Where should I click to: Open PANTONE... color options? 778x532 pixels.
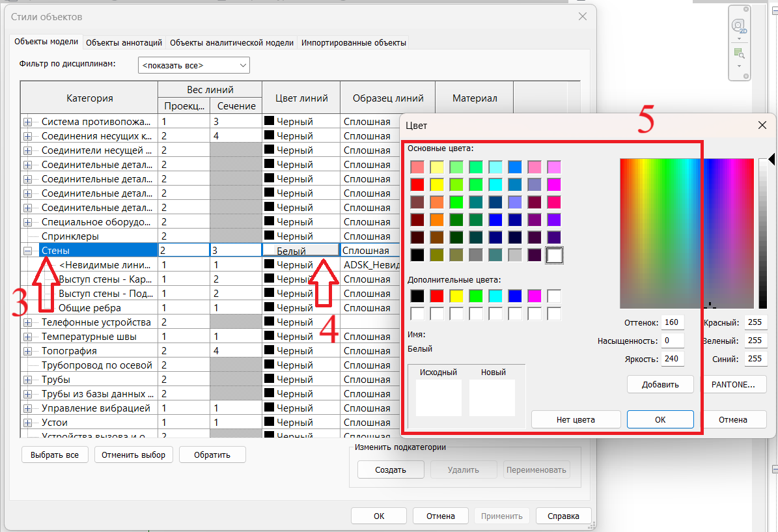click(733, 384)
